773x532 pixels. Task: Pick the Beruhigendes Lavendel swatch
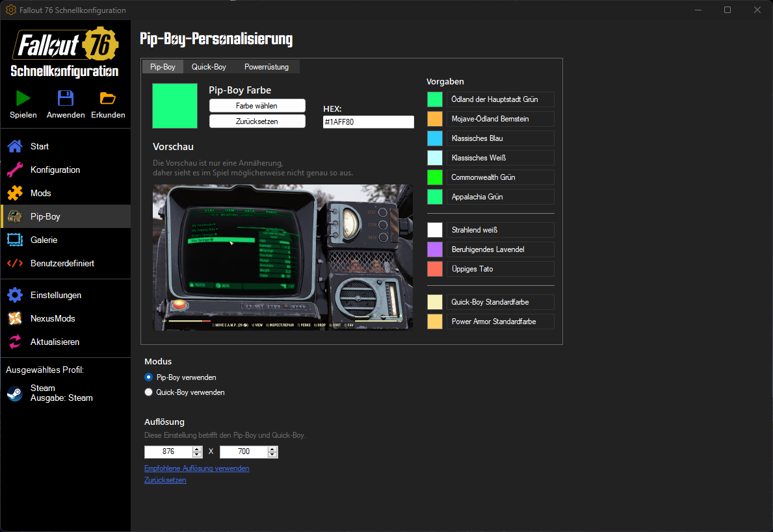coord(435,249)
